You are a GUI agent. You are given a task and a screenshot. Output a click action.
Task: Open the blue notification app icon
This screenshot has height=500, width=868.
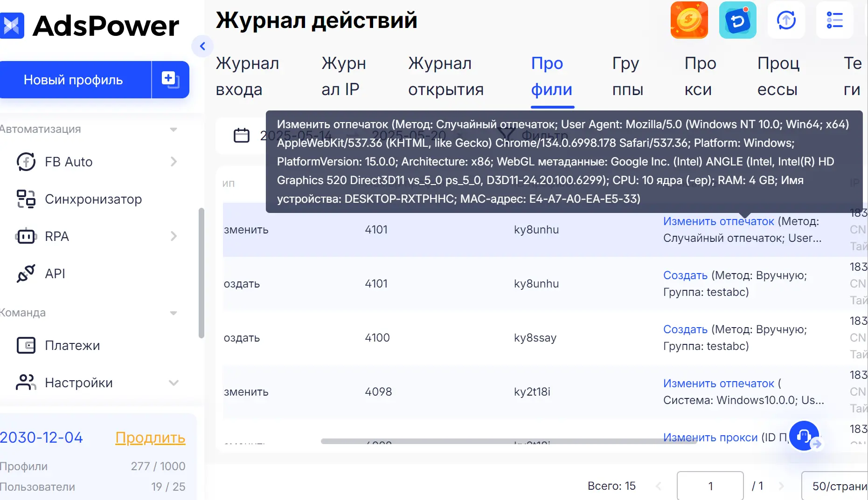pos(738,20)
